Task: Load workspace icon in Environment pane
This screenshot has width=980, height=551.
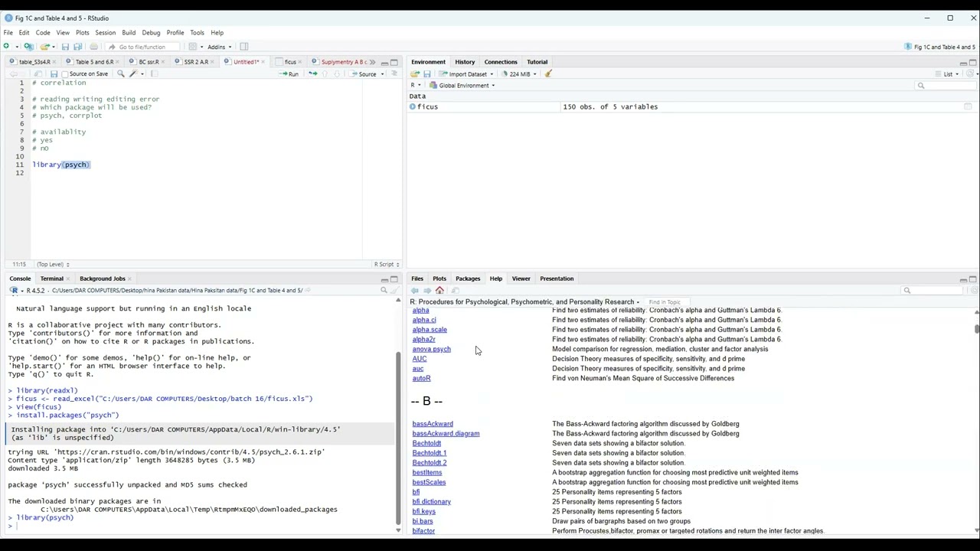Action: pyautogui.click(x=415, y=74)
